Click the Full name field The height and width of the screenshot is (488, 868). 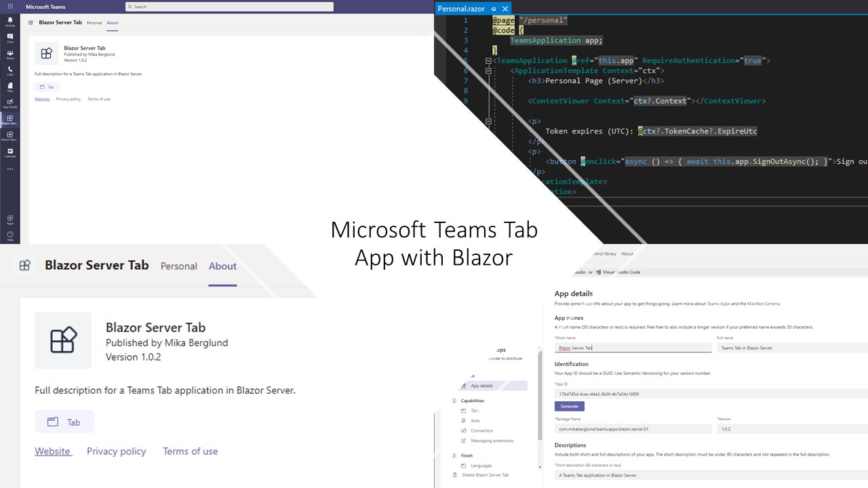tap(792, 348)
